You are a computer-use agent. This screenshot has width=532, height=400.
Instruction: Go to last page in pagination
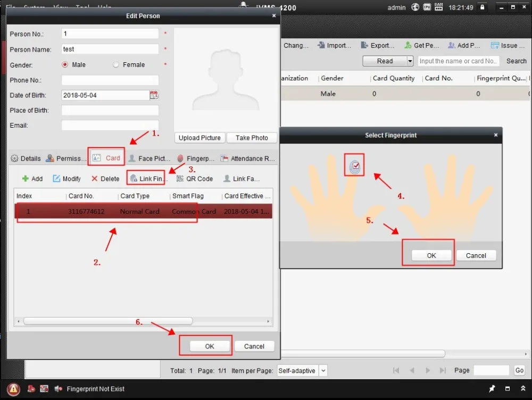[x=443, y=370]
